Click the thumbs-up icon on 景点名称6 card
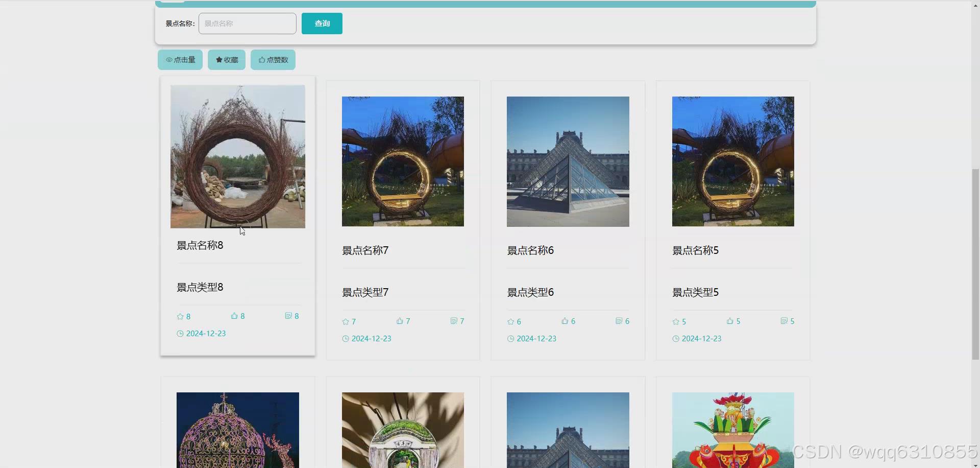This screenshot has width=980, height=468. click(565, 321)
